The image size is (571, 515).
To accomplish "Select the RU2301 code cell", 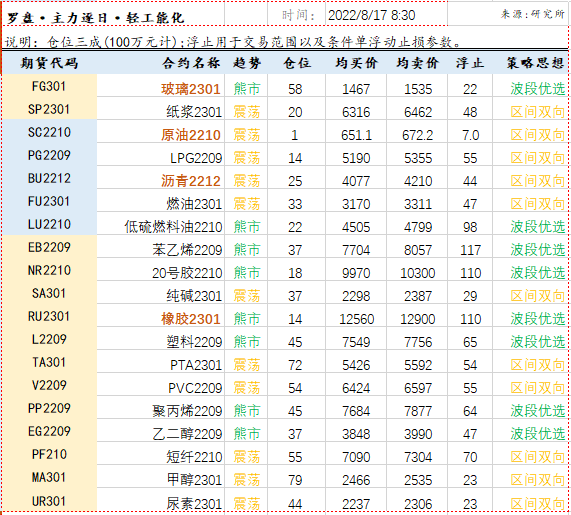I will [x=49, y=316].
